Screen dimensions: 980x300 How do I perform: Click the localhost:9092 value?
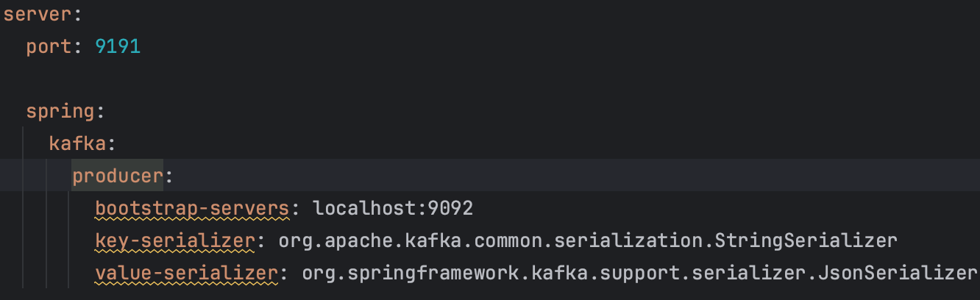click(x=393, y=209)
